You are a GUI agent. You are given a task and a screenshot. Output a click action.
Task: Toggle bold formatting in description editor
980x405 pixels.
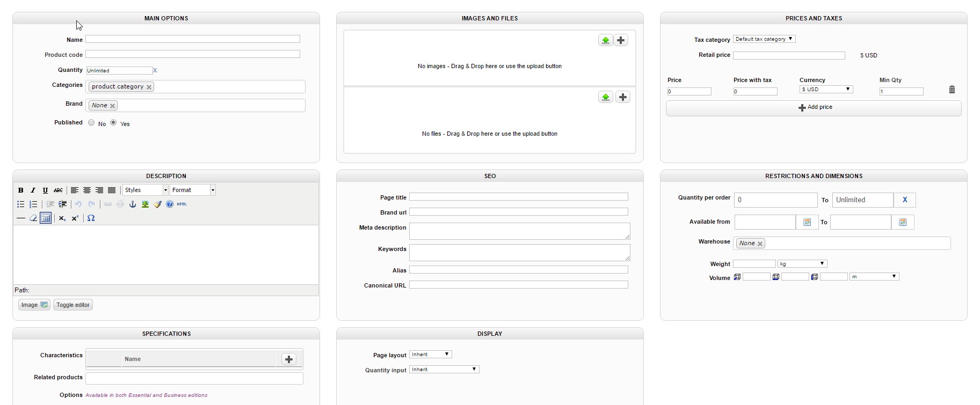pyautogui.click(x=20, y=190)
